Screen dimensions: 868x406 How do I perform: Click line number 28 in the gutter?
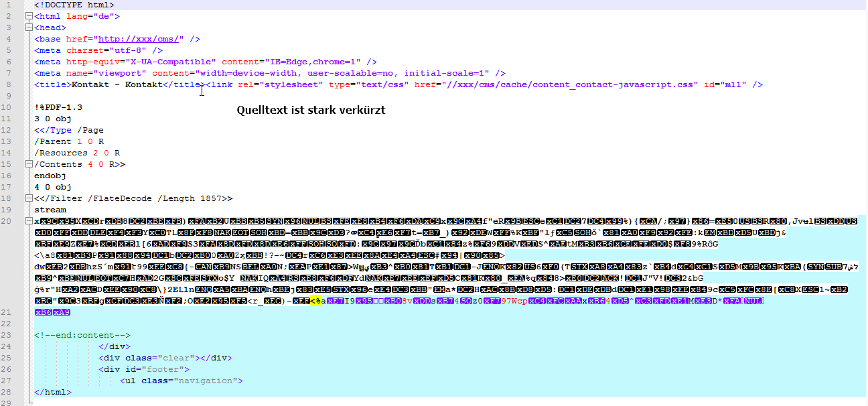point(7,392)
